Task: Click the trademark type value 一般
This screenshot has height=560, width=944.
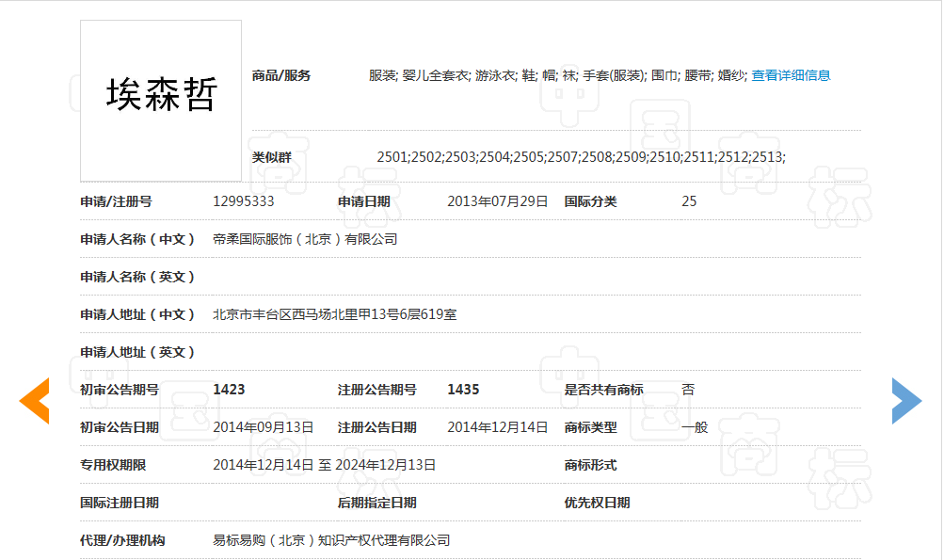Action: pos(695,427)
